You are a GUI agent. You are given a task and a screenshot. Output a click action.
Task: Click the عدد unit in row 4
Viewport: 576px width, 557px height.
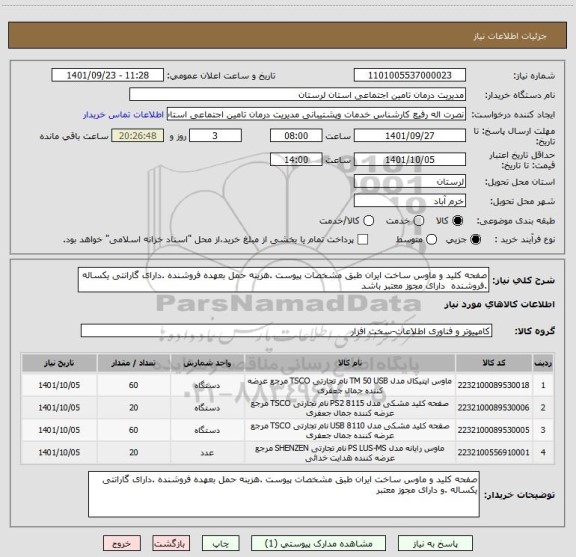tap(207, 453)
